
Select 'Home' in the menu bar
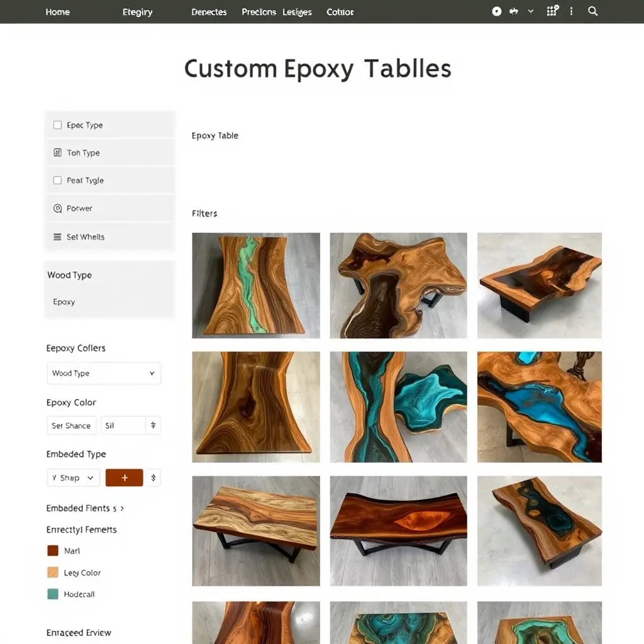(x=57, y=11)
